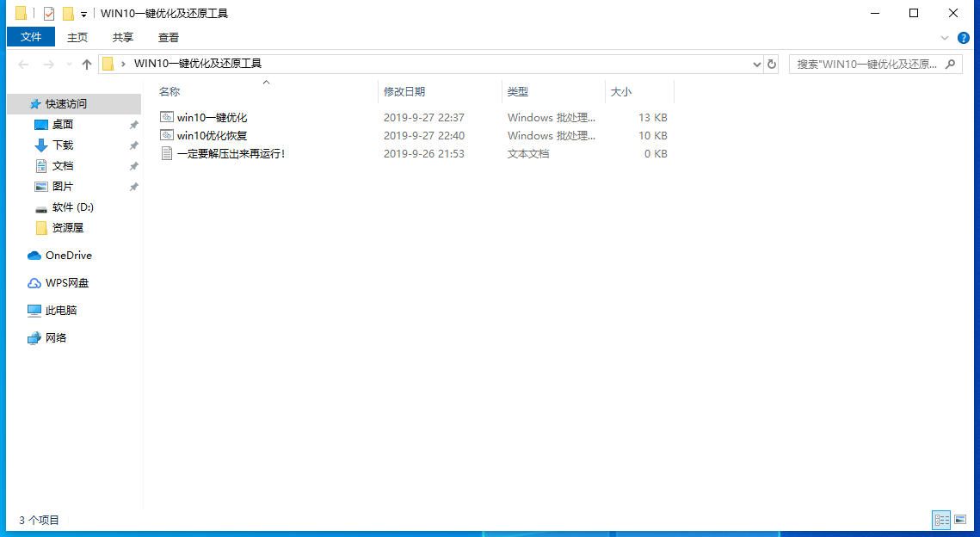The height and width of the screenshot is (537, 980).
Task: Click the pin icon beside 下载
Action: [133, 145]
